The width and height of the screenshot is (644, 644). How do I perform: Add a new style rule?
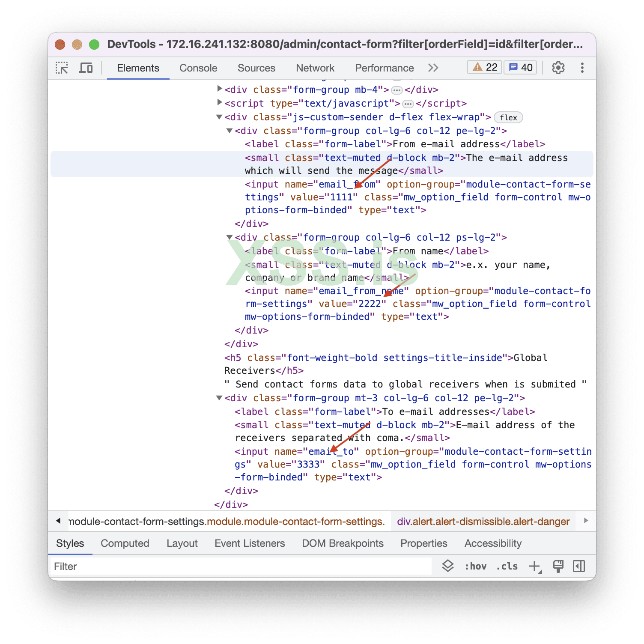[535, 566]
